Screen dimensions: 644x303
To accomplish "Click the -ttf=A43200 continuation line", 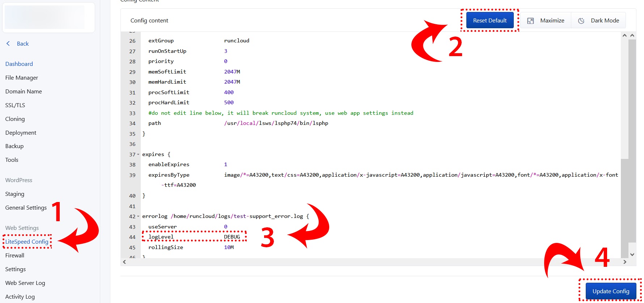I will (x=178, y=185).
